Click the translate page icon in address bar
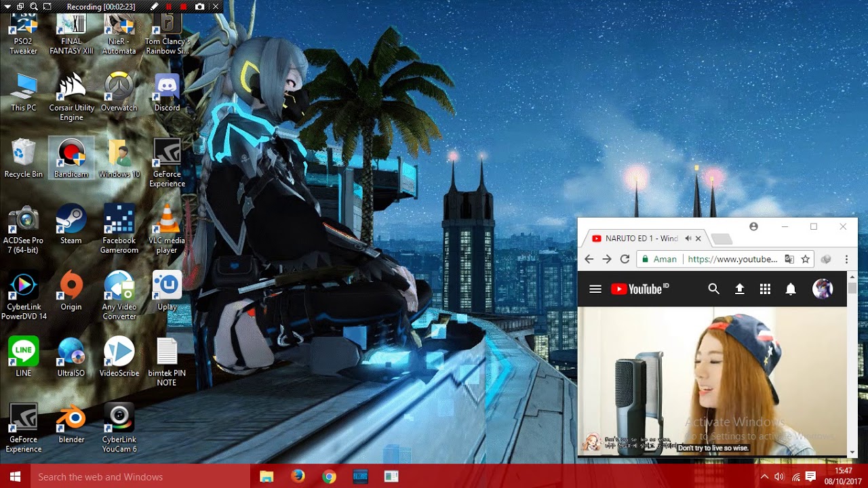 tap(789, 259)
